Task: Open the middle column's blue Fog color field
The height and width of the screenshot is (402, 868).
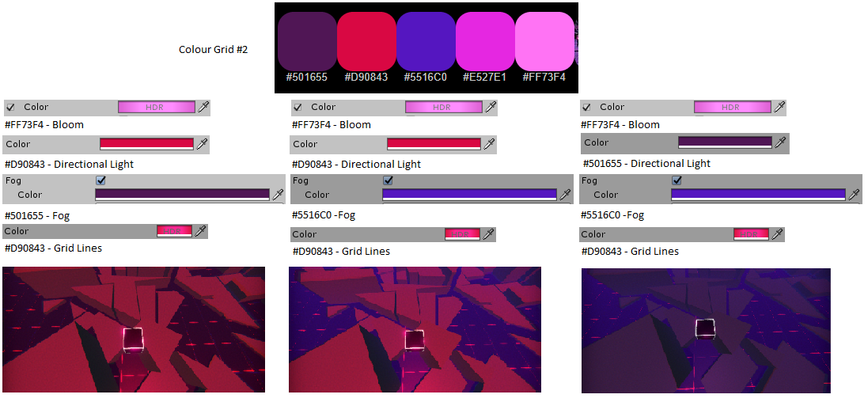Action: 469,194
